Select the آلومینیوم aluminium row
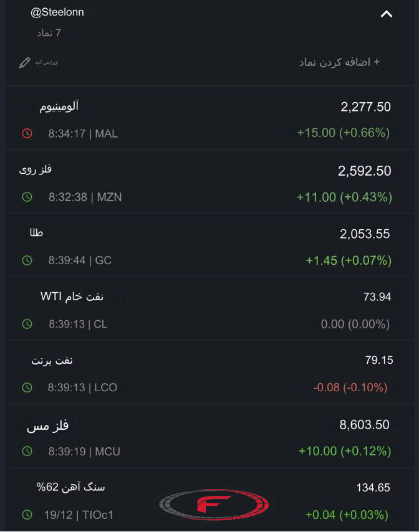419x532 pixels. 209,118
